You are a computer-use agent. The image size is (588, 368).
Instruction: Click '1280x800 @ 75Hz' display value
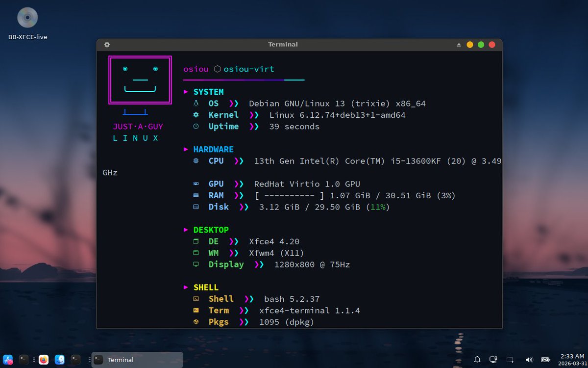pos(312,264)
